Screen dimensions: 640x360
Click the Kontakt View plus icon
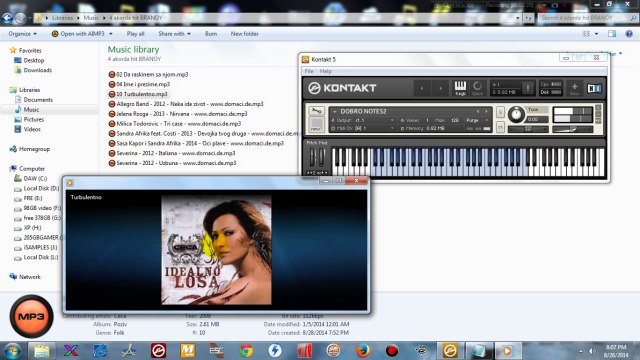[x=574, y=88]
